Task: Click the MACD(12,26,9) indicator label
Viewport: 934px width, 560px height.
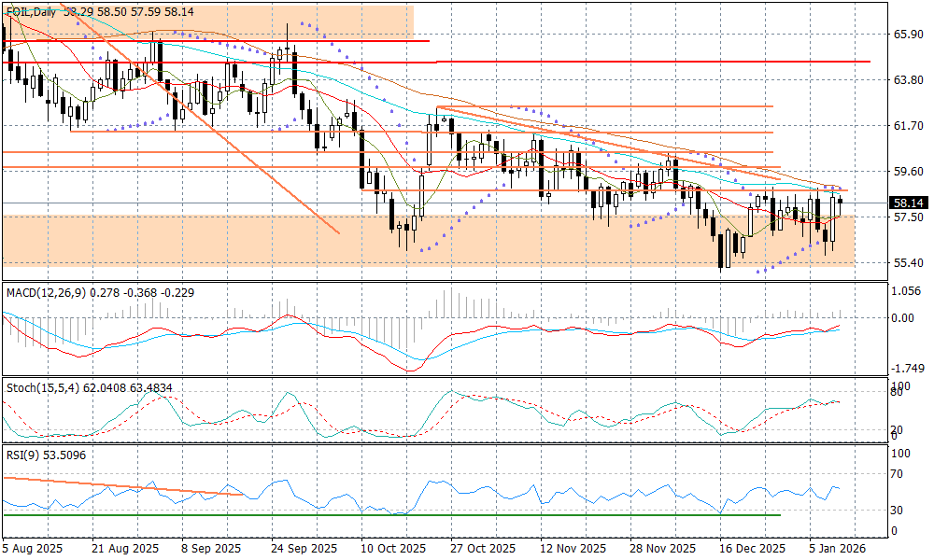Action: pos(45,292)
